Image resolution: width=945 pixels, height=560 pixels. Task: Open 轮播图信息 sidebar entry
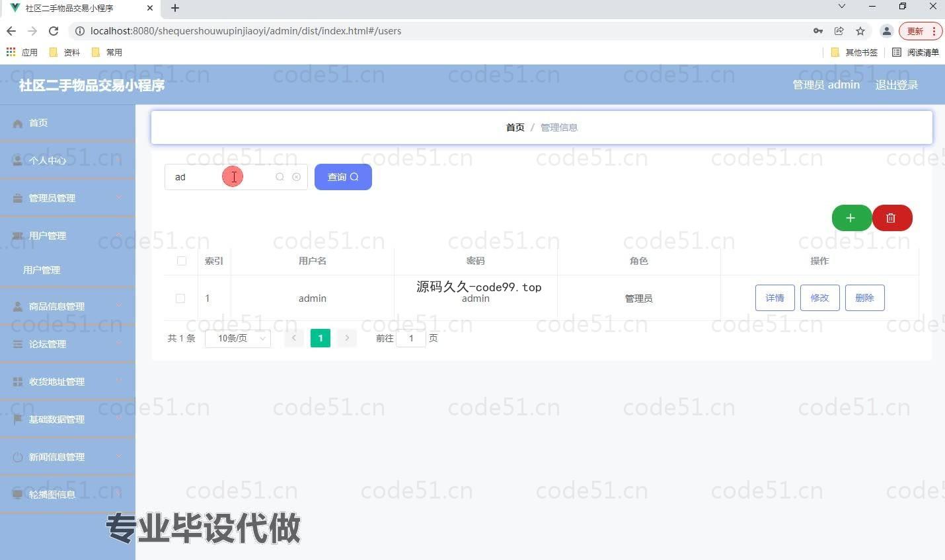(x=67, y=495)
